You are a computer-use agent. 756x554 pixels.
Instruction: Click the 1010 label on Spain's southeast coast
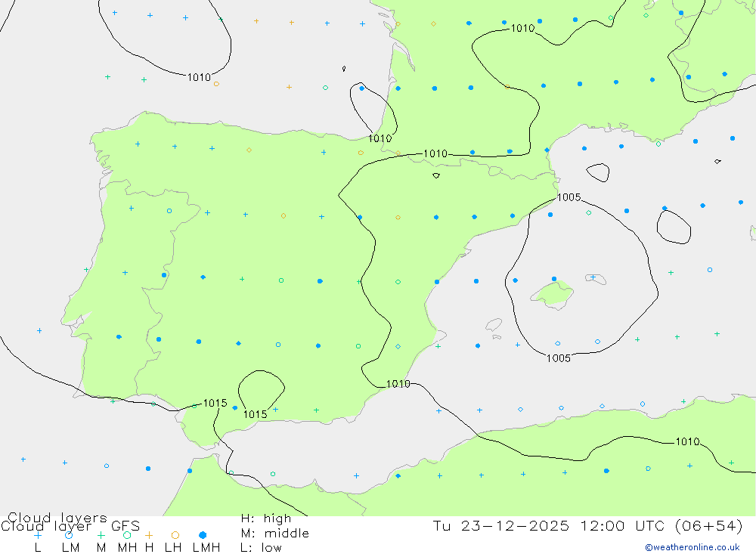[x=398, y=384]
